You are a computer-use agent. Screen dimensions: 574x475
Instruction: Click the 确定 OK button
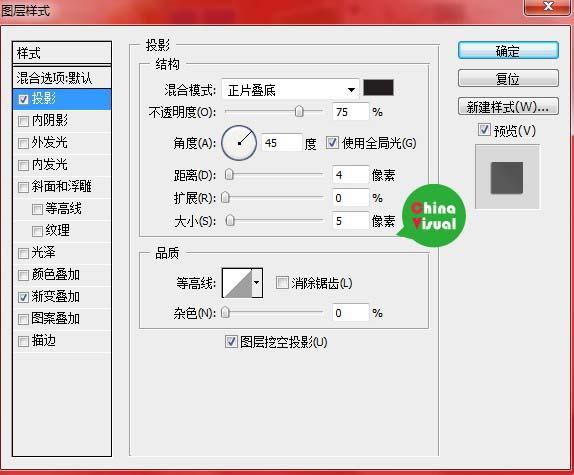coord(508,51)
